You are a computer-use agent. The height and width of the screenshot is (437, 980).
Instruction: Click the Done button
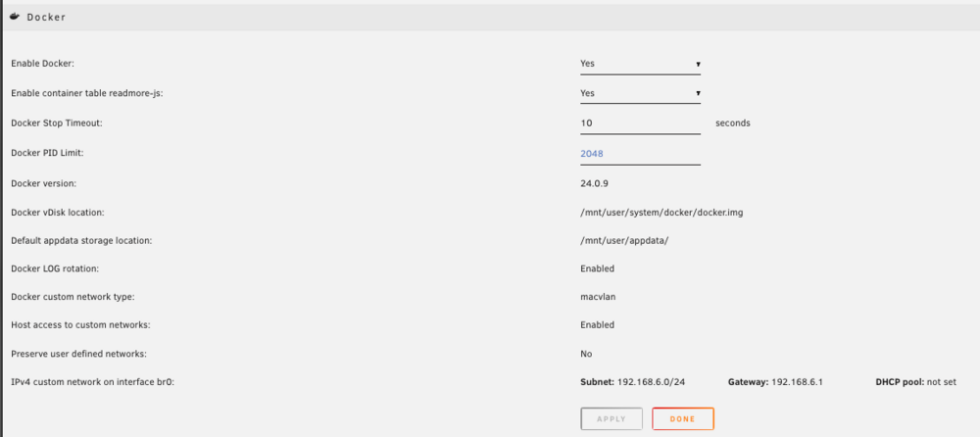coord(682,418)
